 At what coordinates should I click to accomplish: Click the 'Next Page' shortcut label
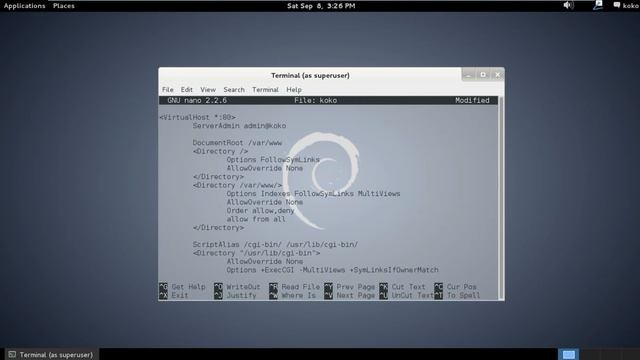point(356,296)
